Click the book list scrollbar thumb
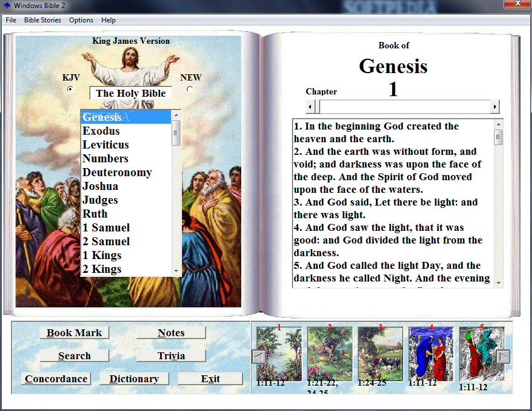This screenshot has width=532, height=411. (176, 132)
